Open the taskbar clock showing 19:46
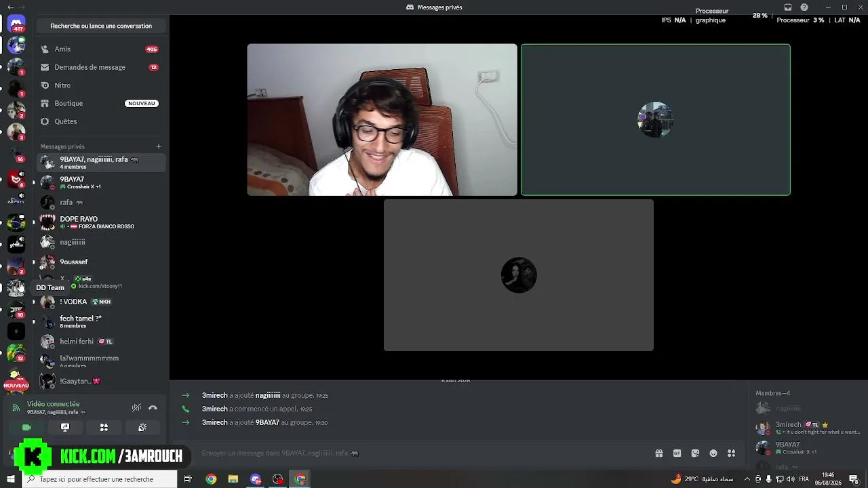 tap(828, 479)
